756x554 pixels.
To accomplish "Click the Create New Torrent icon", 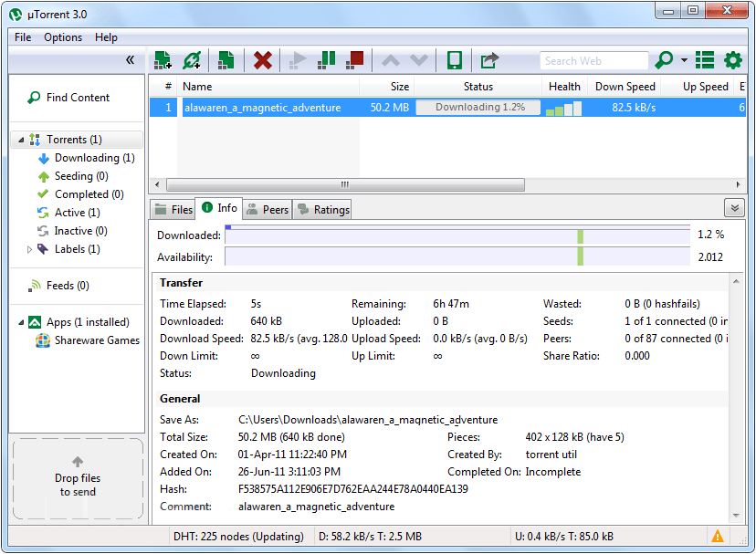I will click(x=226, y=60).
